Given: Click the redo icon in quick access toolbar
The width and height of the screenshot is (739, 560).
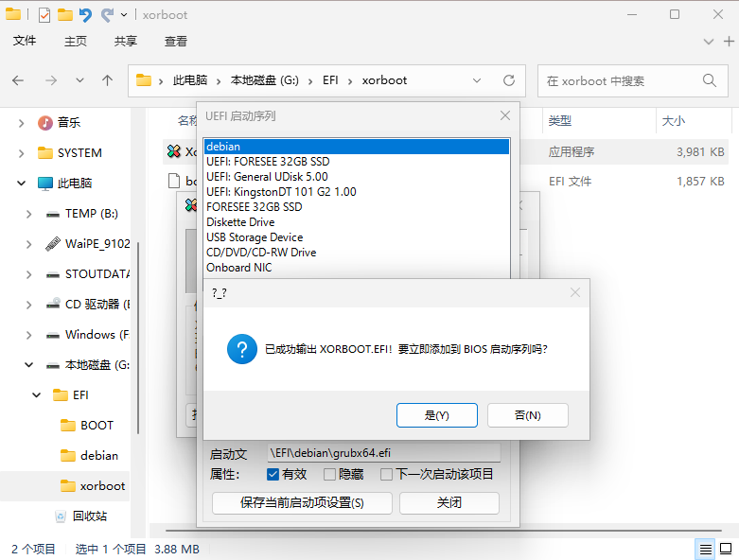Looking at the screenshot, I should click(x=107, y=15).
